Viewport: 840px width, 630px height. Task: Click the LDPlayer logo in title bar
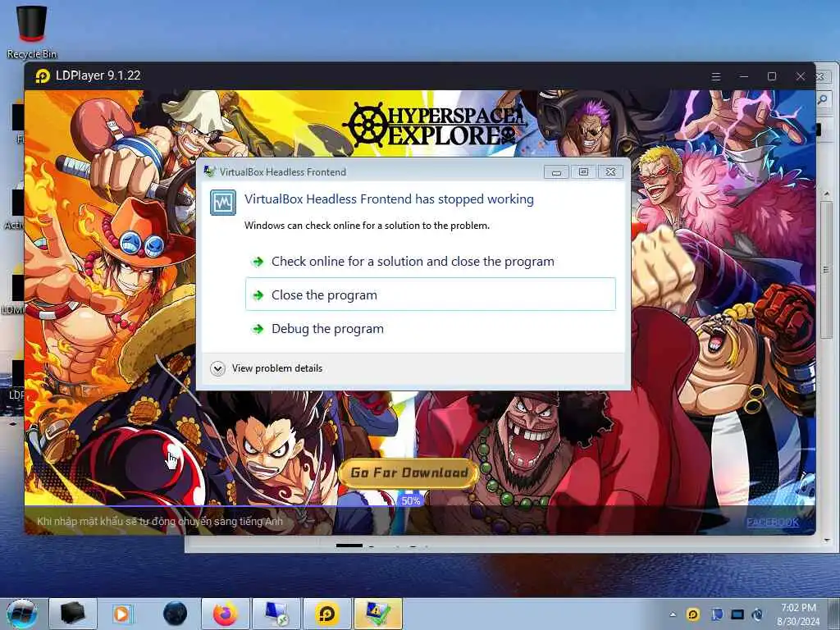(43, 76)
